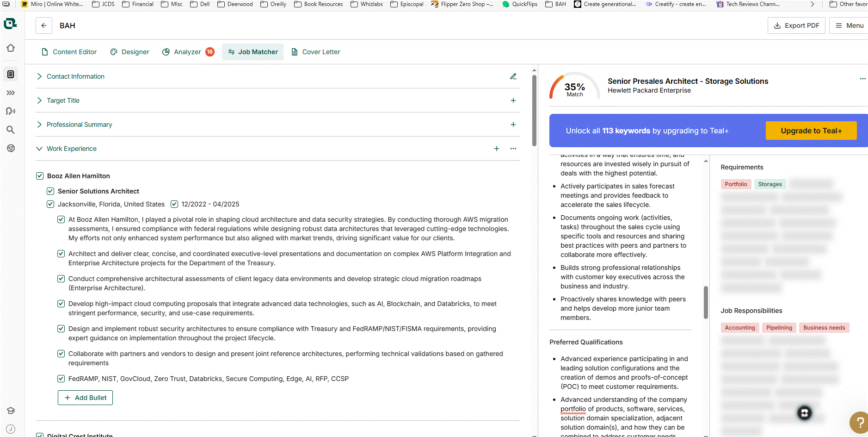Click the Pipelining keyword tag

pyautogui.click(x=779, y=328)
